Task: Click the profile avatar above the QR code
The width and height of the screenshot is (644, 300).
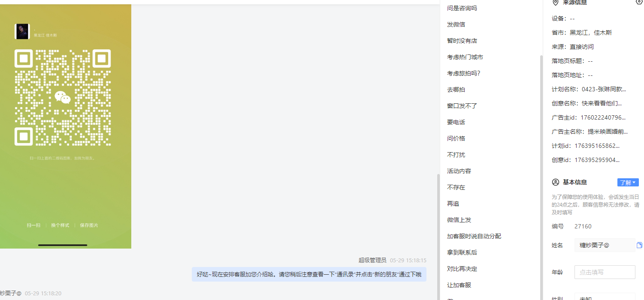Action: [x=22, y=32]
